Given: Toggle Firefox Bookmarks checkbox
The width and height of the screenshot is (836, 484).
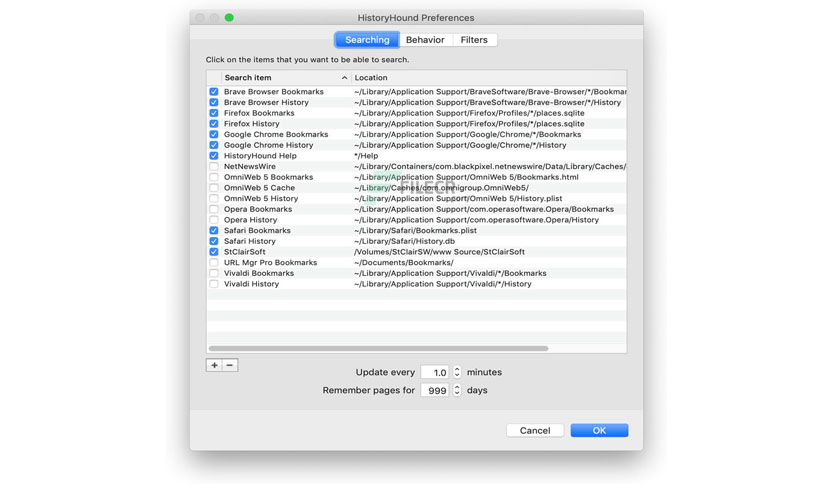Looking at the screenshot, I should coord(214,113).
